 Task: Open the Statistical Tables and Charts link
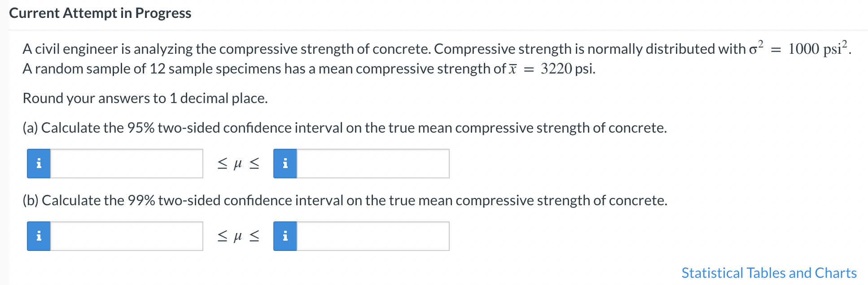click(x=769, y=273)
